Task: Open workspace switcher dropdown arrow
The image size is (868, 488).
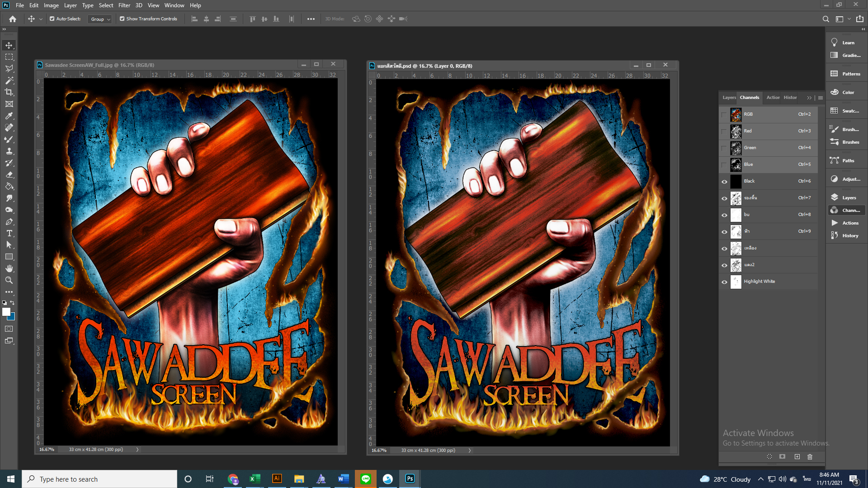Action: click(x=849, y=19)
